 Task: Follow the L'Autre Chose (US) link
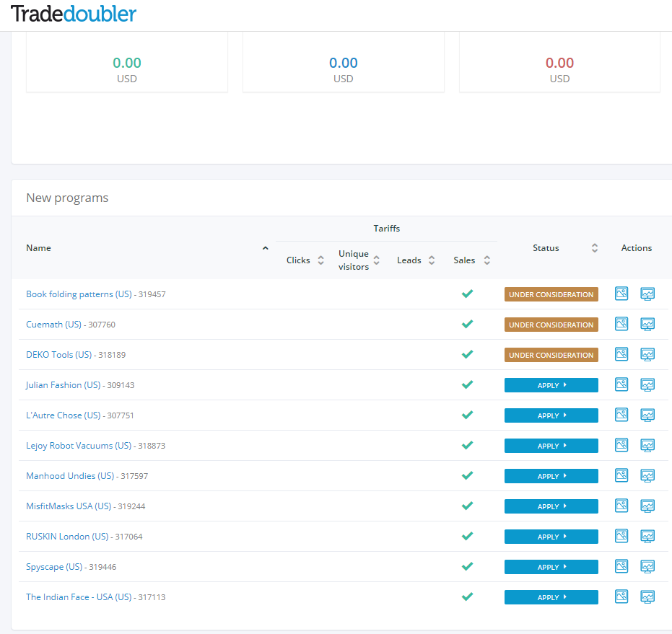pyautogui.click(x=63, y=415)
